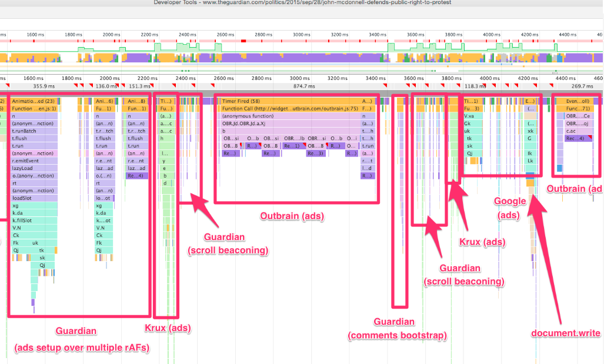Viewport: 604px width, 364px height.
Task: Click the Lk call frame
Action: tap(530, 161)
